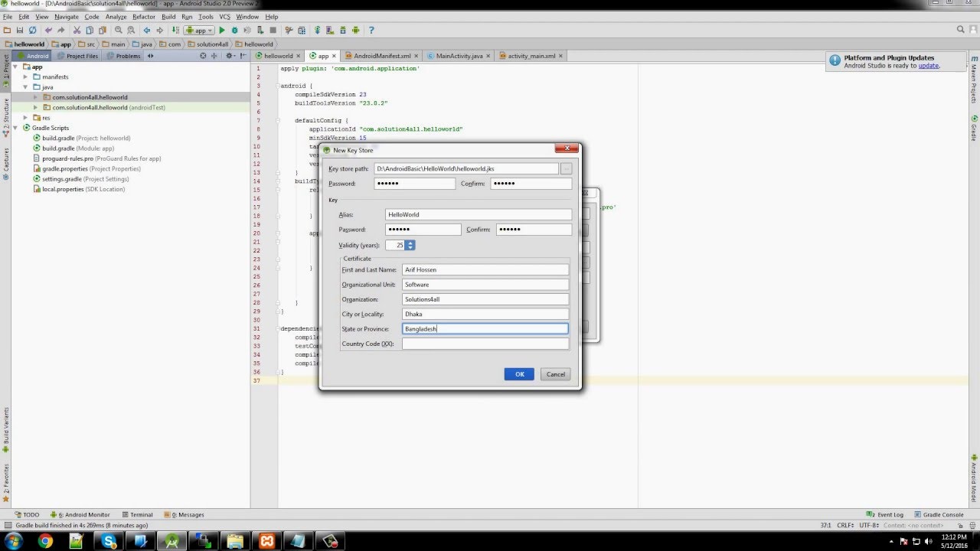Click the Replace toolbar icon
Screen dimensions: 980x551
click(x=131, y=30)
